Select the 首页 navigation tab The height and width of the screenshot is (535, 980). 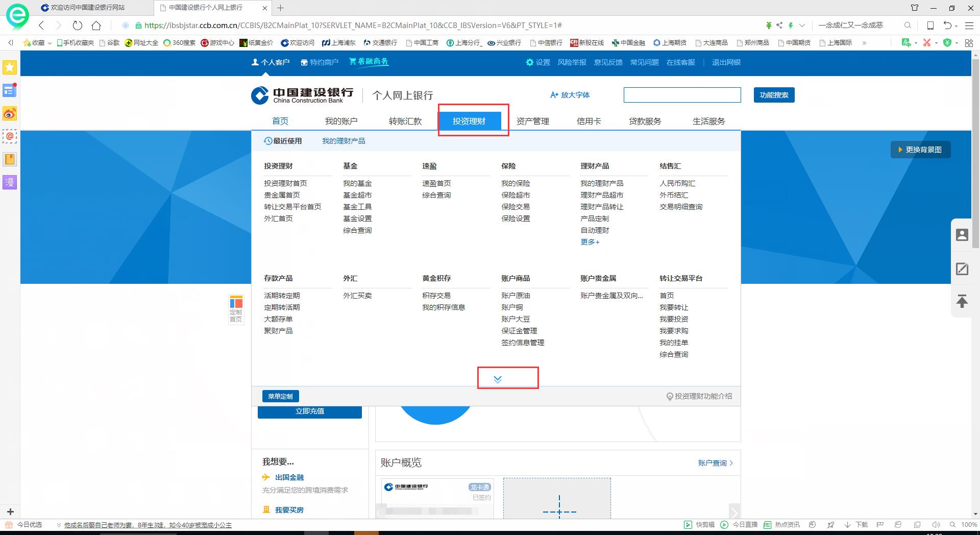pyautogui.click(x=280, y=121)
